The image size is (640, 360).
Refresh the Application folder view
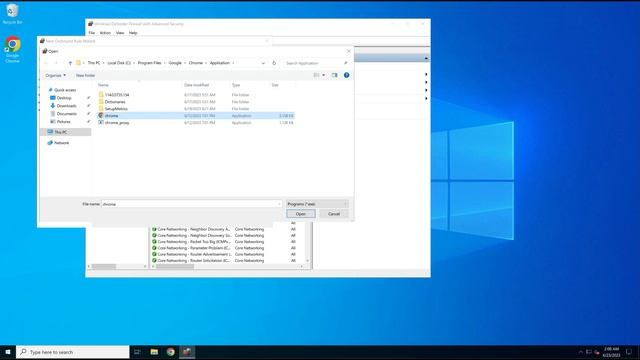[274, 63]
